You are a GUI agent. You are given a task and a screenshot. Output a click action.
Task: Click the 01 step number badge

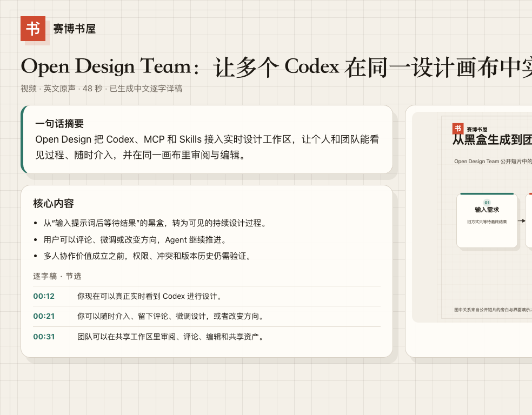click(487, 203)
